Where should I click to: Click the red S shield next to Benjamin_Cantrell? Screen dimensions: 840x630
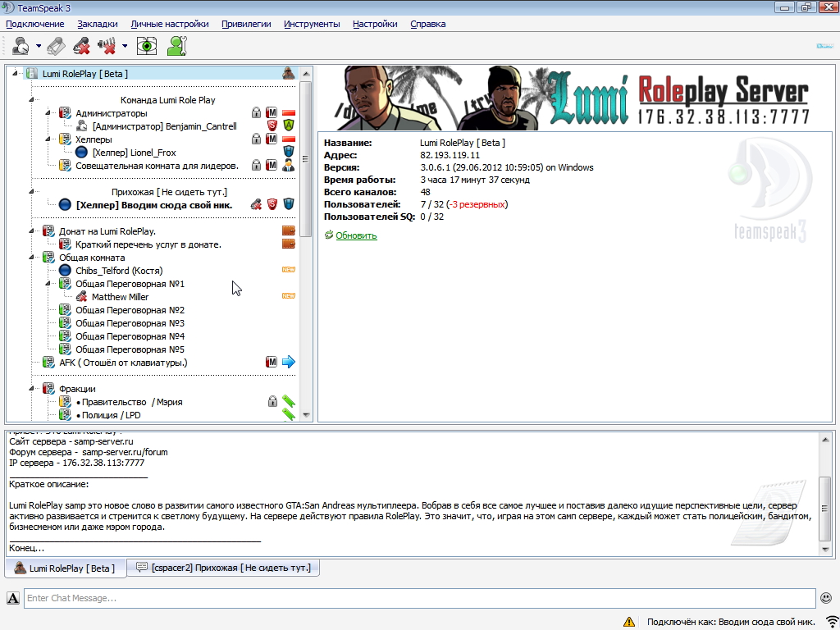pos(272,126)
